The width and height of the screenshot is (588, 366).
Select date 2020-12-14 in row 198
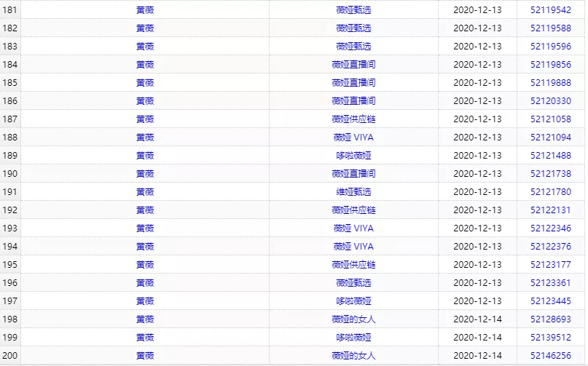click(x=477, y=319)
